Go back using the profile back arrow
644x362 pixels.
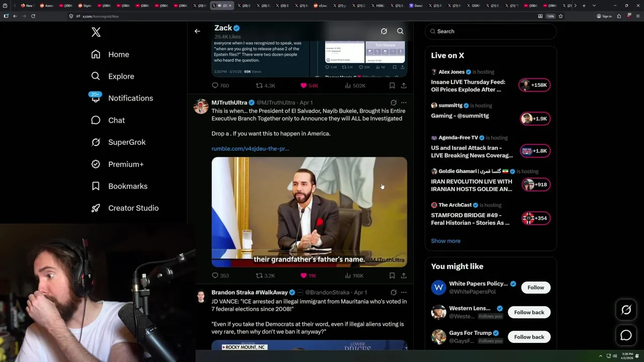click(197, 31)
